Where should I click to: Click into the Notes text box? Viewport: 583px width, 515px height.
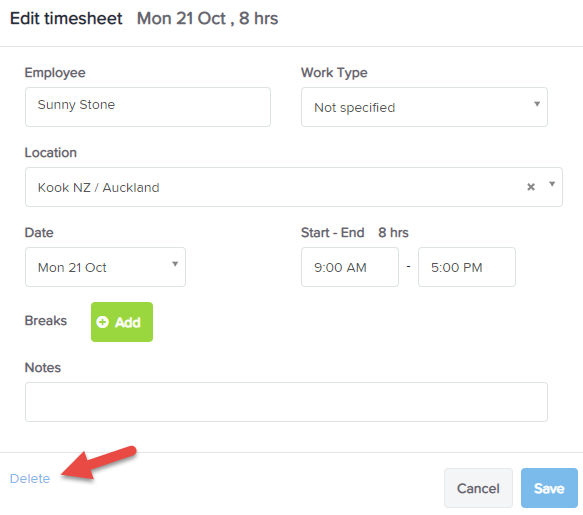pos(286,402)
